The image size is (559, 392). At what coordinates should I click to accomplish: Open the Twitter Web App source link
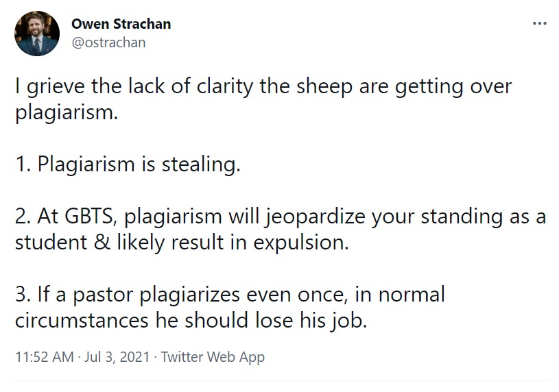tap(214, 357)
